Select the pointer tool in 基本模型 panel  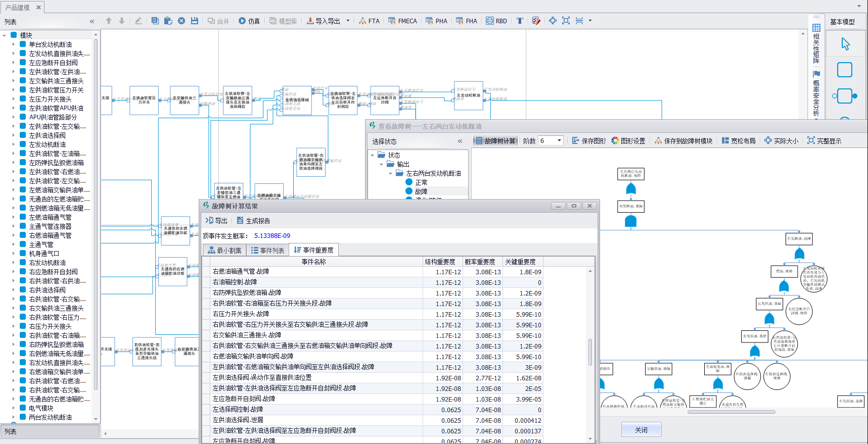coord(845,44)
